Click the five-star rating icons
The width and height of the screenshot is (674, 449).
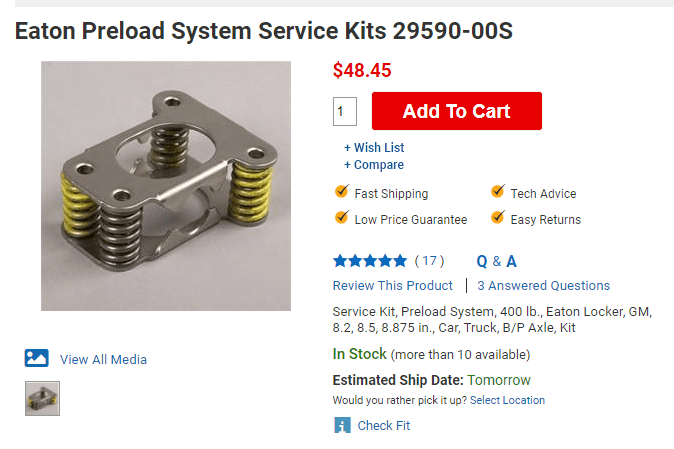pyautogui.click(x=370, y=261)
